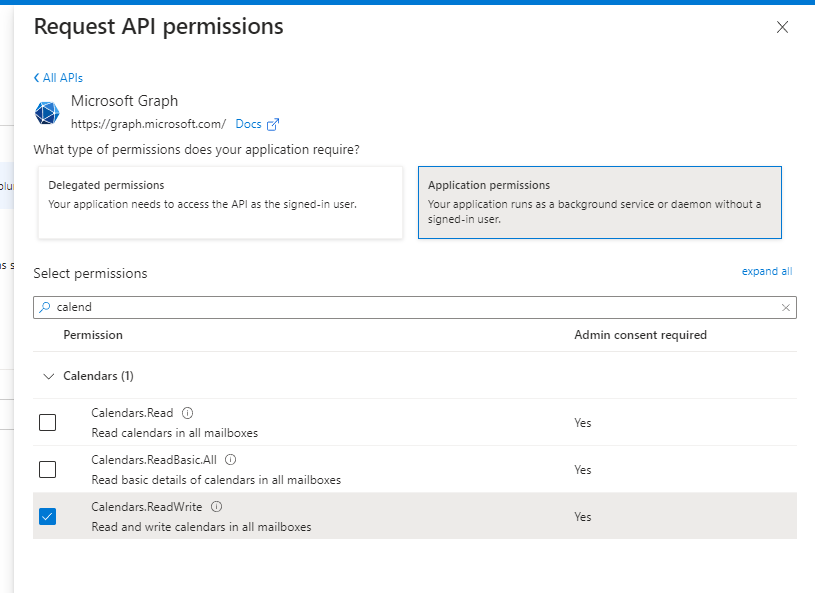The width and height of the screenshot is (815, 593).
Task: Click the Permission column header
Action: coord(93,335)
